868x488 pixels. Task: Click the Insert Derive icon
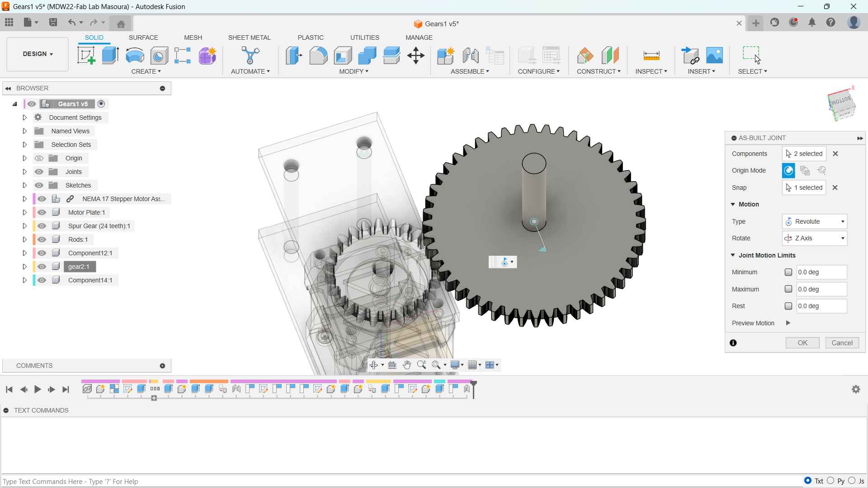690,56
